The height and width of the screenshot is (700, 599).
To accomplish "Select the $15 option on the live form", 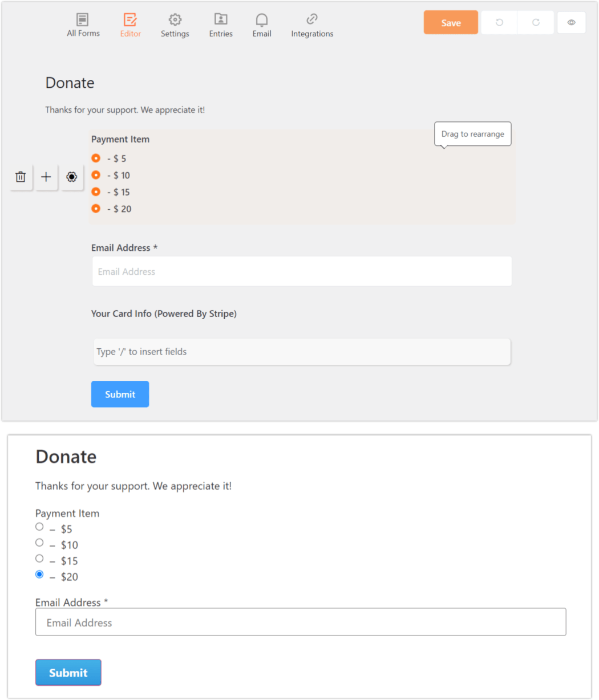I will [x=39, y=558].
